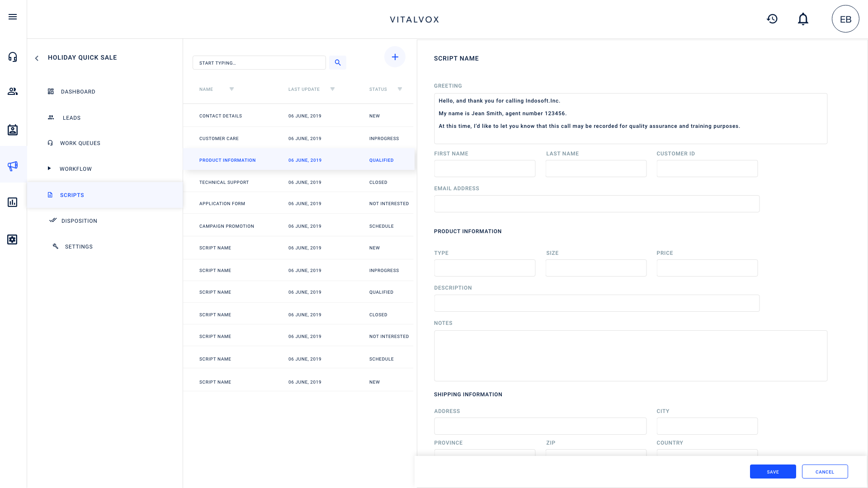Click the search magnifier button

pos(338,63)
